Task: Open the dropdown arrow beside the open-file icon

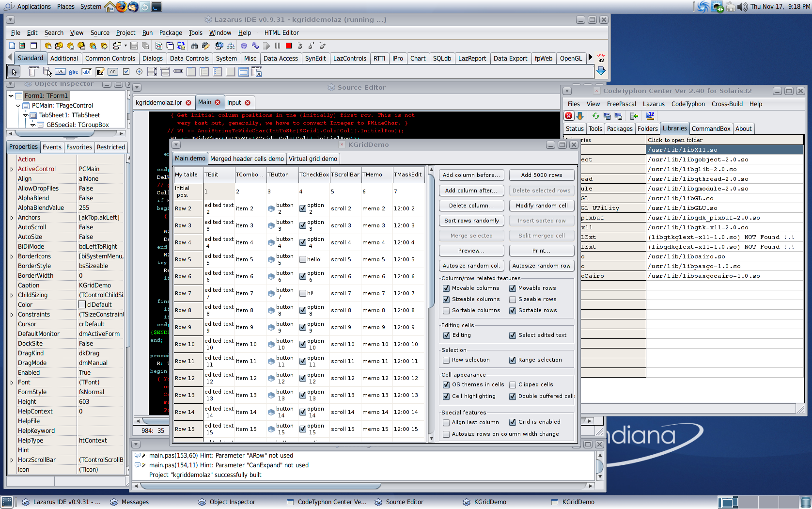Action: [125, 46]
